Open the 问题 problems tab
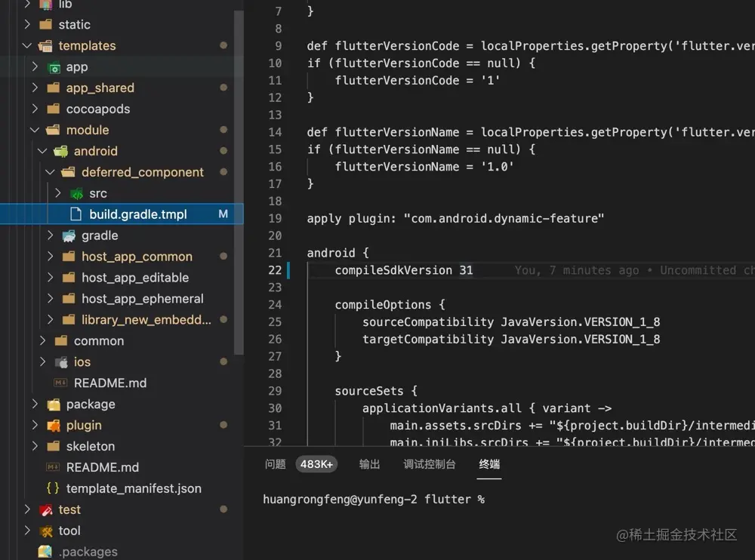 tap(275, 464)
